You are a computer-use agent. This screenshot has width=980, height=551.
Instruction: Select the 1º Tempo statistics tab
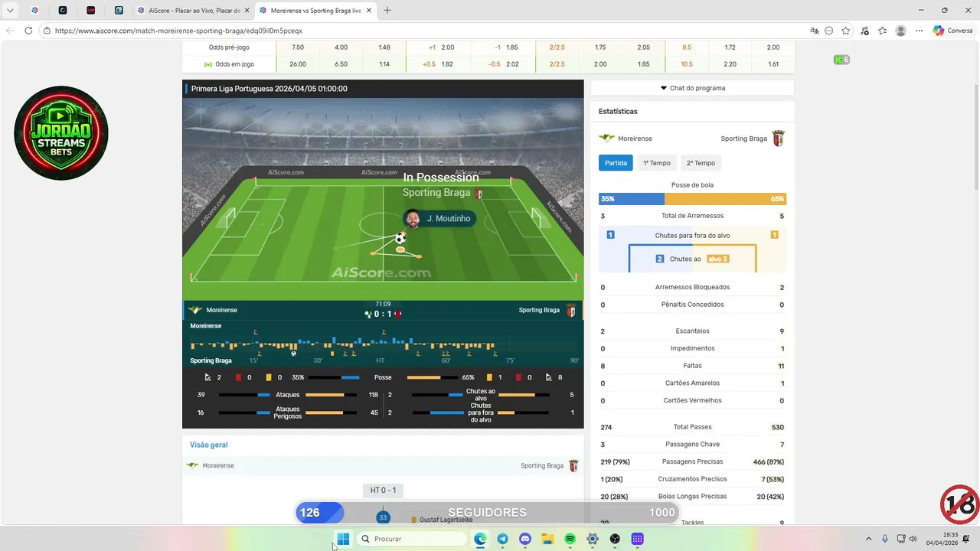tap(656, 163)
